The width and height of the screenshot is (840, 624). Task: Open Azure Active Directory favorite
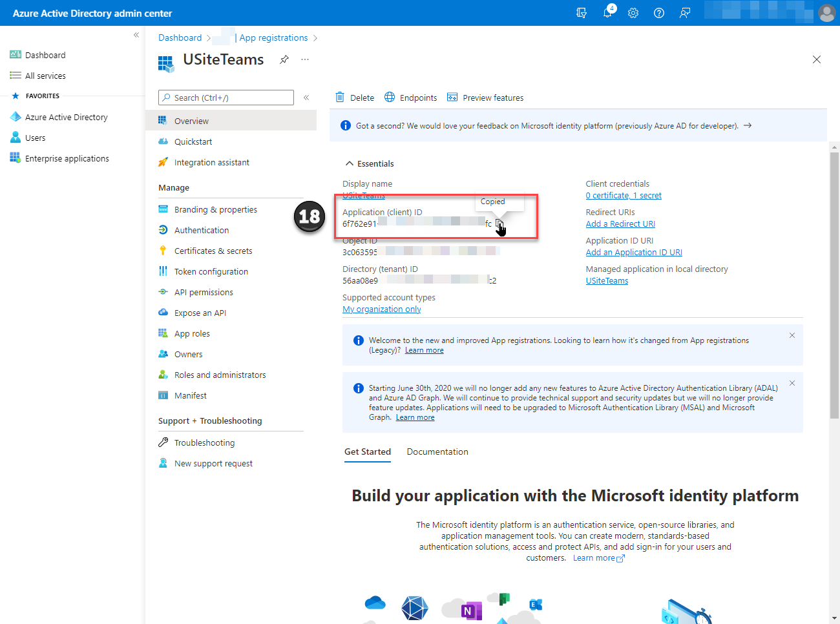pos(66,117)
